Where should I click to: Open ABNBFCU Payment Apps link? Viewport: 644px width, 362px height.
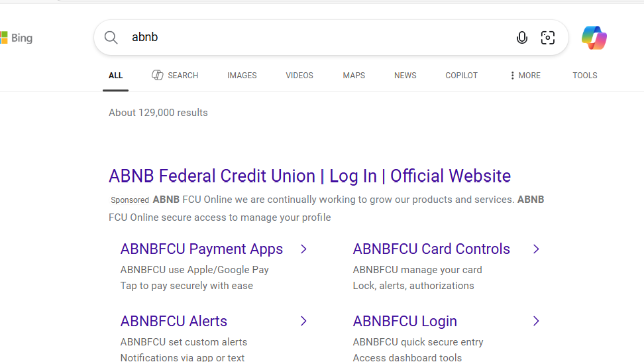pyautogui.click(x=201, y=249)
